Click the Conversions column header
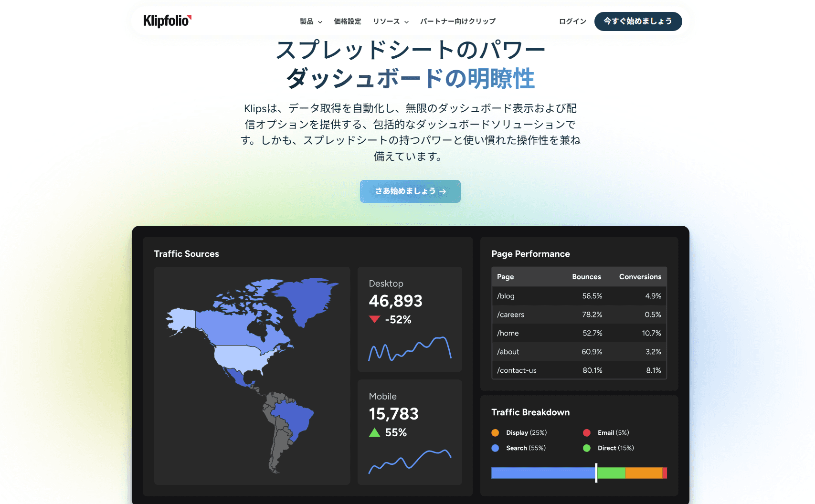 (x=640, y=277)
